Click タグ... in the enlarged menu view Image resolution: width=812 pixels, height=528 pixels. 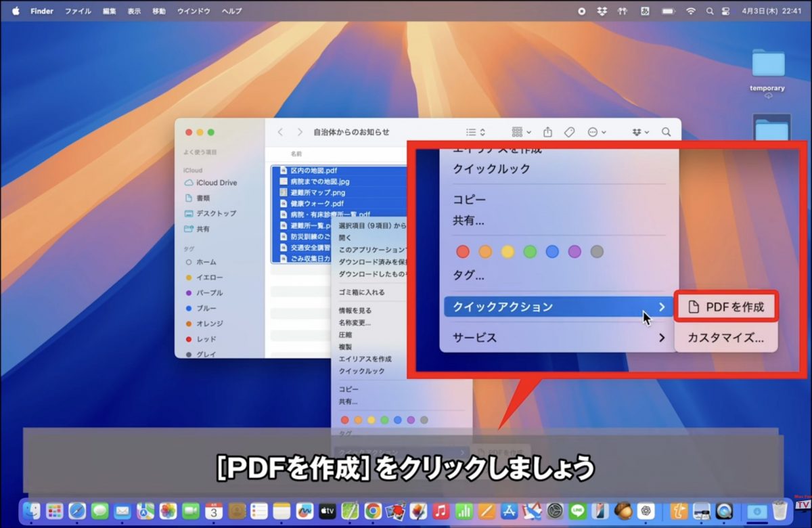tap(468, 276)
